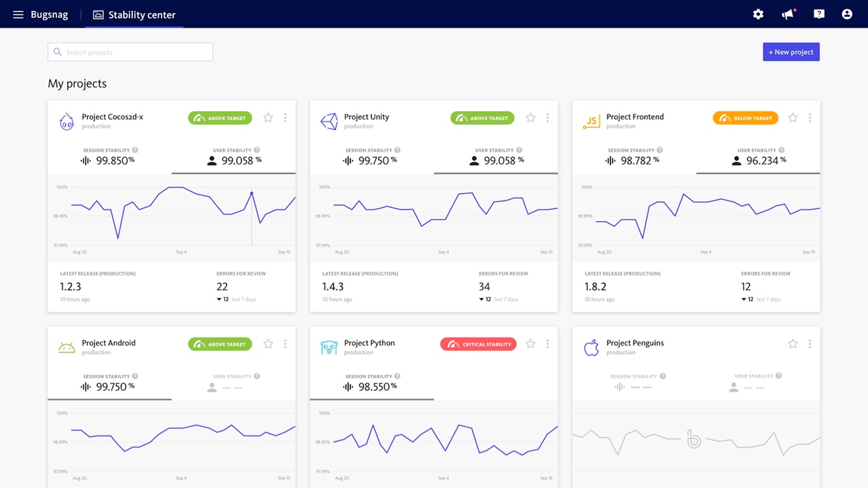Open the hamburger menu next to Bugsnag

pos(18,14)
